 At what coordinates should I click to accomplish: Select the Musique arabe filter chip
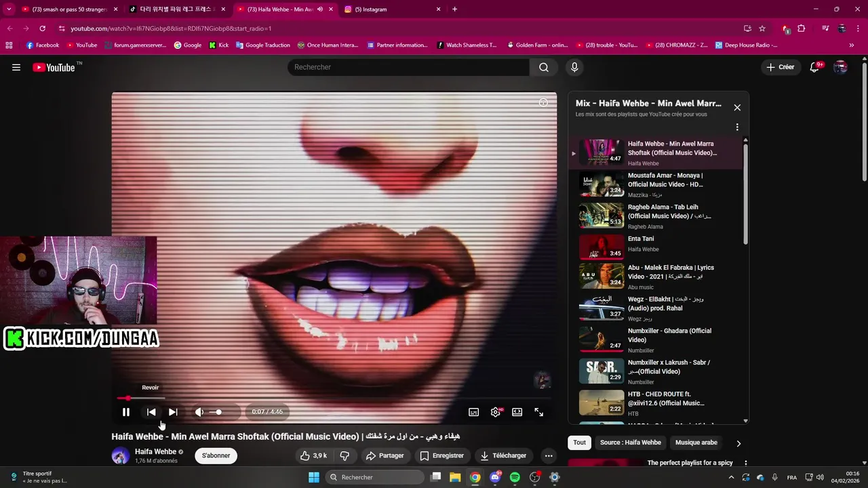696,443
